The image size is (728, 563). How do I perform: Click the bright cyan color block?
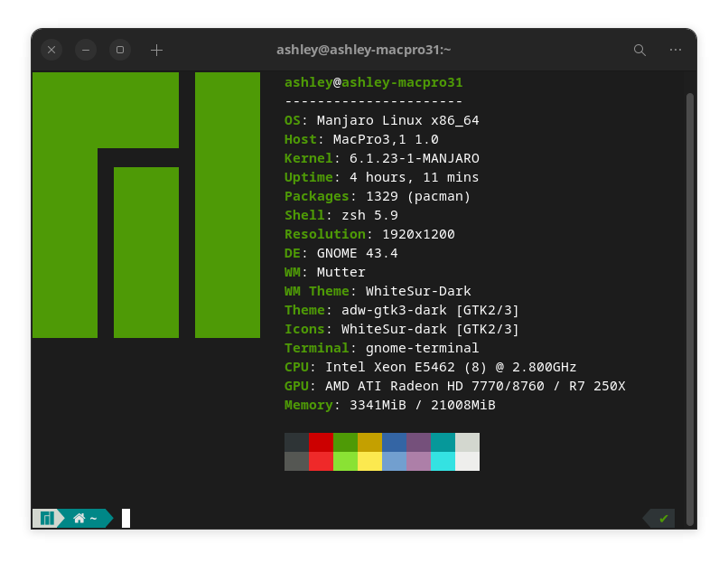click(443, 461)
